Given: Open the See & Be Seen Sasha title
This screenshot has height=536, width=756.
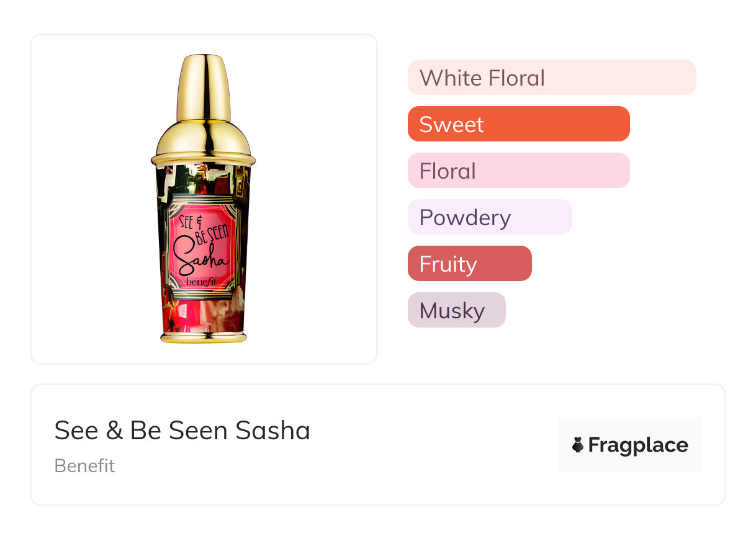Looking at the screenshot, I should point(182,431).
